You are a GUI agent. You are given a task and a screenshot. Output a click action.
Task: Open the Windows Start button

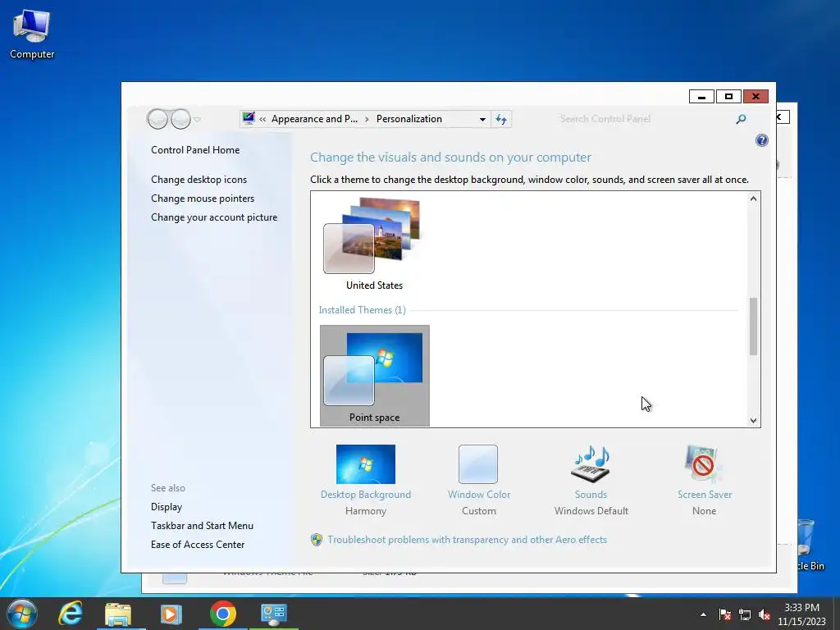coord(22,614)
